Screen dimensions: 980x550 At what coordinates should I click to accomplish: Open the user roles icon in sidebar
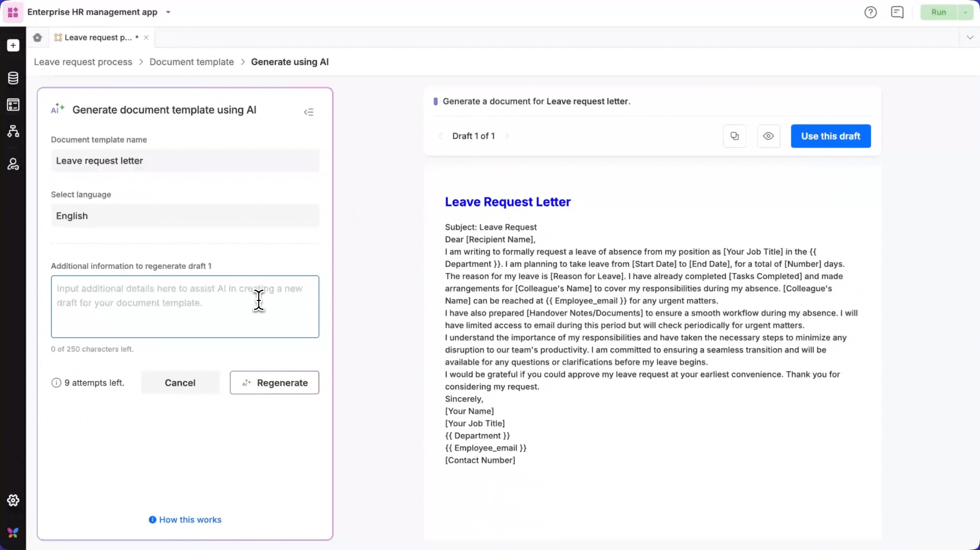pyautogui.click(x=13, y=164)
